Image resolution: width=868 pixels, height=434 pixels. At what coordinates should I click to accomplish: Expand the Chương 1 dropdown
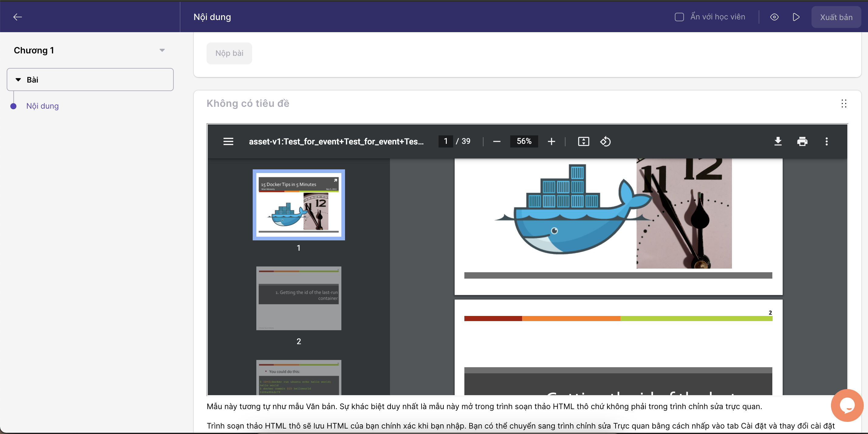(162, 50)
